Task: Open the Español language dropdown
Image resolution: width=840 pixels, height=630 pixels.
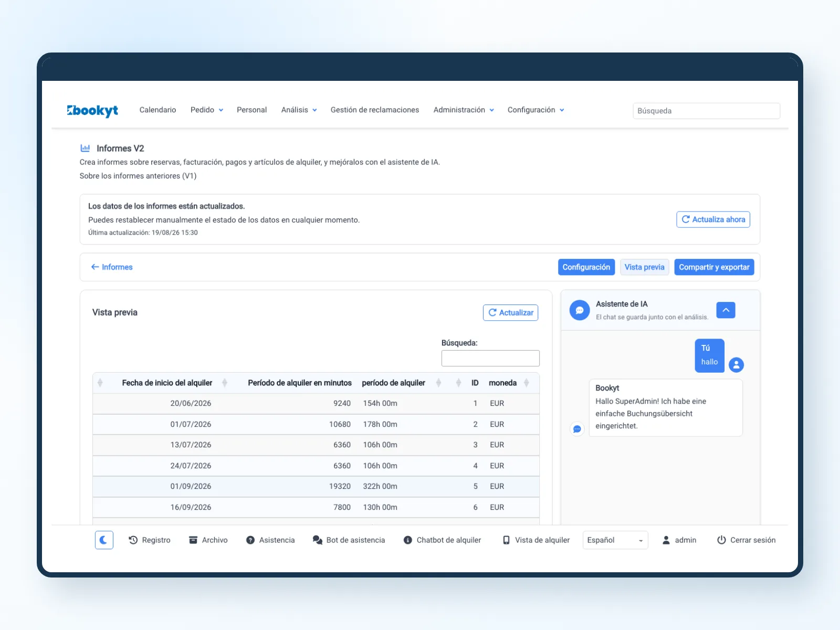Action: coord(615,540)
